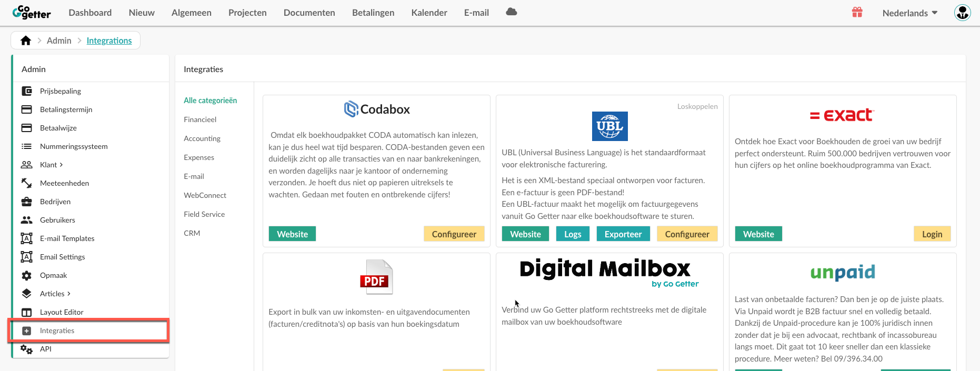Click the Email Settings icon
980x371 pixels.
(x=26, y=257)
